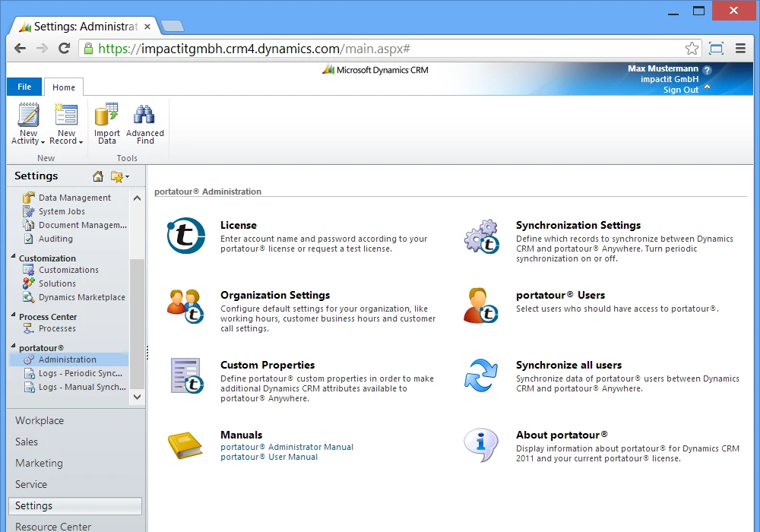760x532 pixels.
Task: Select Auditing in sidebar
Action: click(x=55, y=239)
